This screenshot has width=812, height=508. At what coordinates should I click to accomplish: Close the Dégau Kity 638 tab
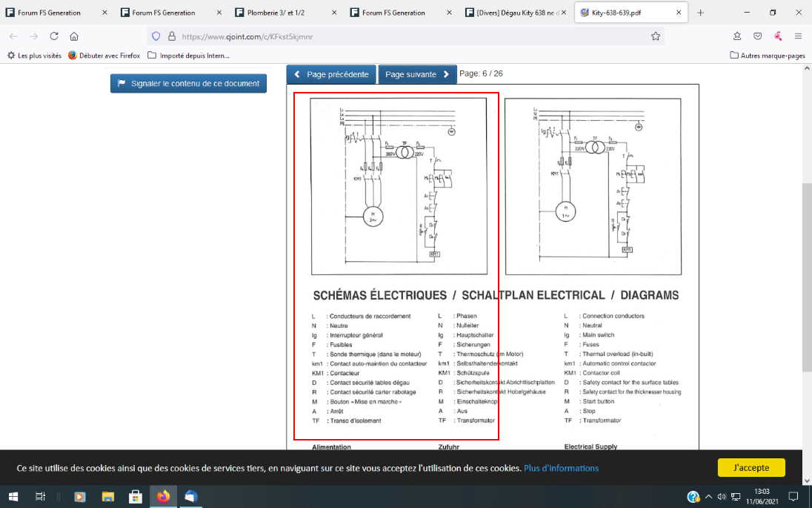coord(564,13)
